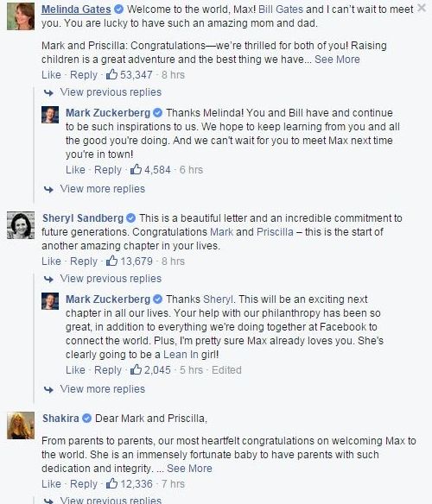Expand Melinda Gates comment with See More
The image size is (432, 504).
337,60
